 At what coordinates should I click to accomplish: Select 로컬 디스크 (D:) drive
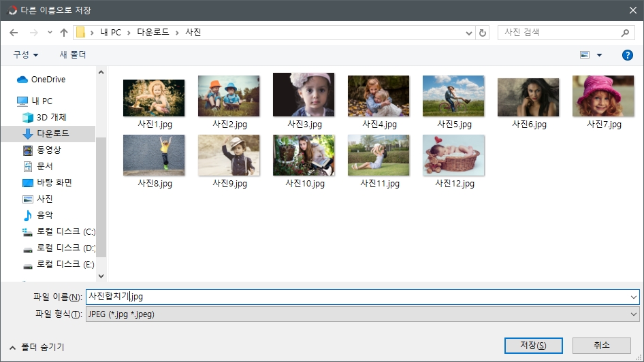59,248
